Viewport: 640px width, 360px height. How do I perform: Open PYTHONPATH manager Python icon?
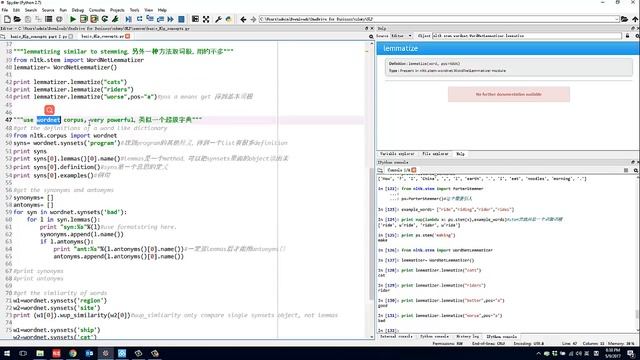coord(229,19)
